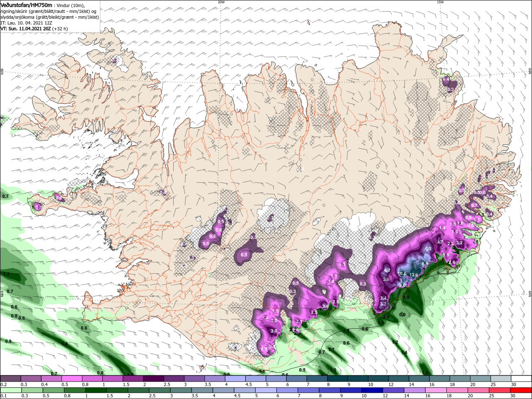Click the 15W longitude label at the top edge
The height and width of the screenshot is (399, 532).
[x=440, y=2]
